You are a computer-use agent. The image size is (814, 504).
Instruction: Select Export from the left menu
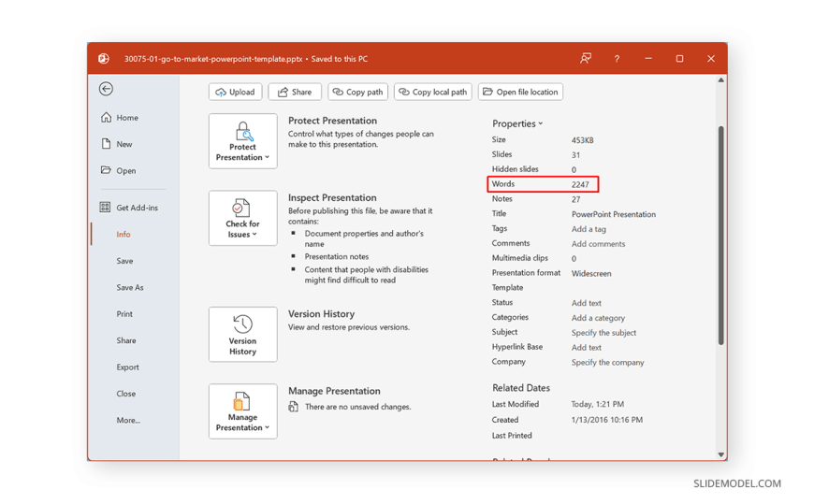point(127,367)
